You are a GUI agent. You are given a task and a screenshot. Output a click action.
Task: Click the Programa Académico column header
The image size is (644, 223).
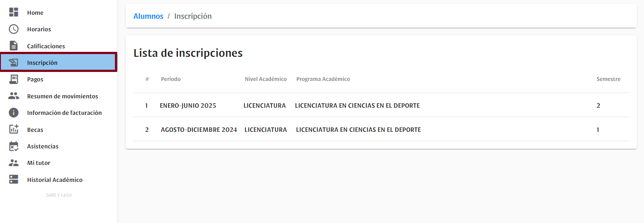(x=323, y=79)
